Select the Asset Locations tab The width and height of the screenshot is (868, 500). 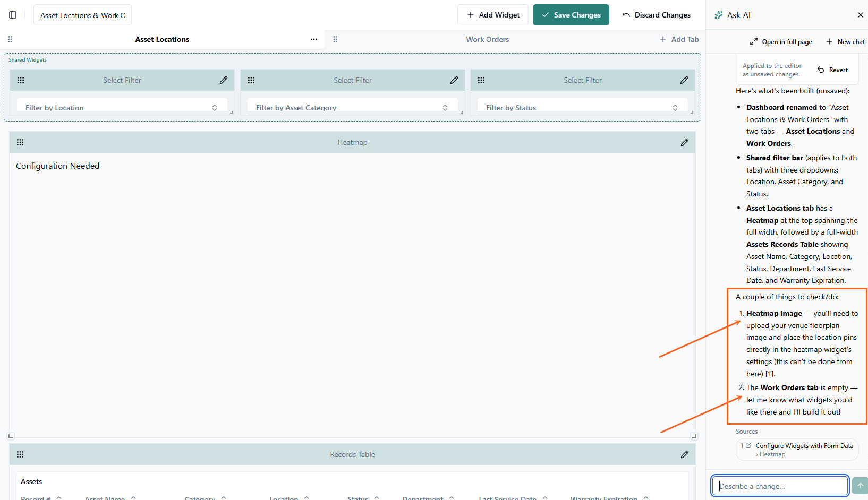162,39
